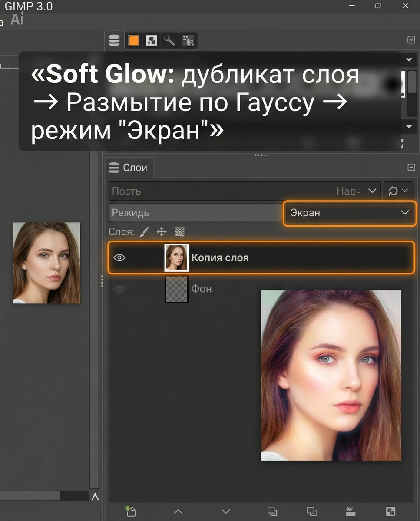The height and width of the screenshot is (521, 420).
Task: Open the Слои panel configure menu button
Action: pos(411,168)
